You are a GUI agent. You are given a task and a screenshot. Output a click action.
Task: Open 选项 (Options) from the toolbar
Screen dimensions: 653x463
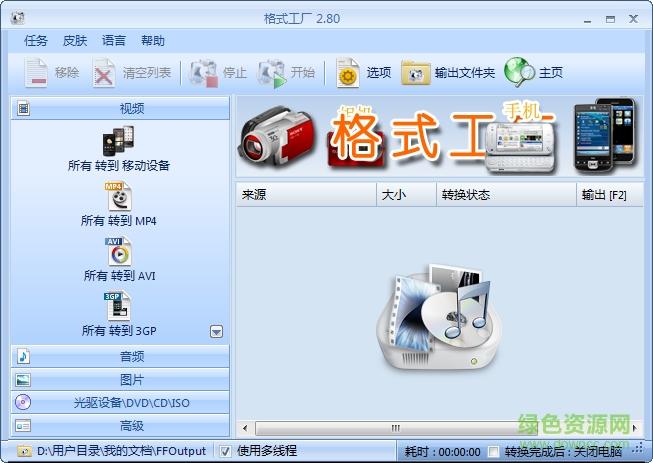coord(348,73)
